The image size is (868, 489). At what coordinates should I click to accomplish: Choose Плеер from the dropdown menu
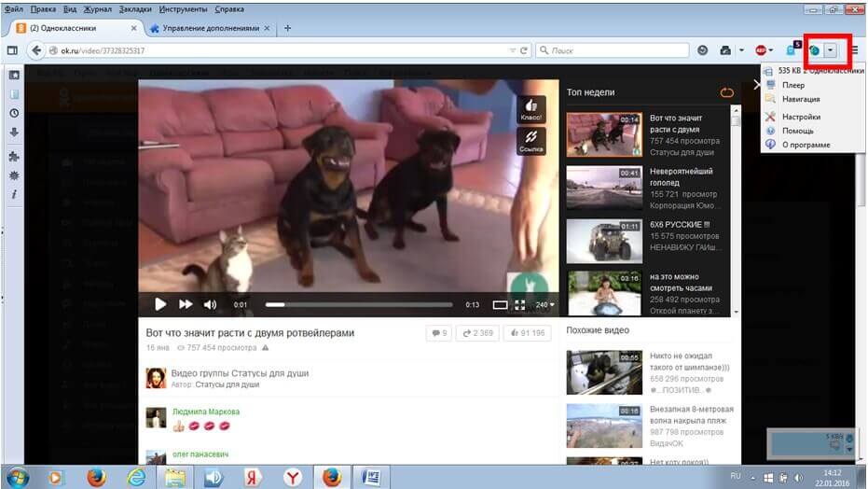(793, 85)
